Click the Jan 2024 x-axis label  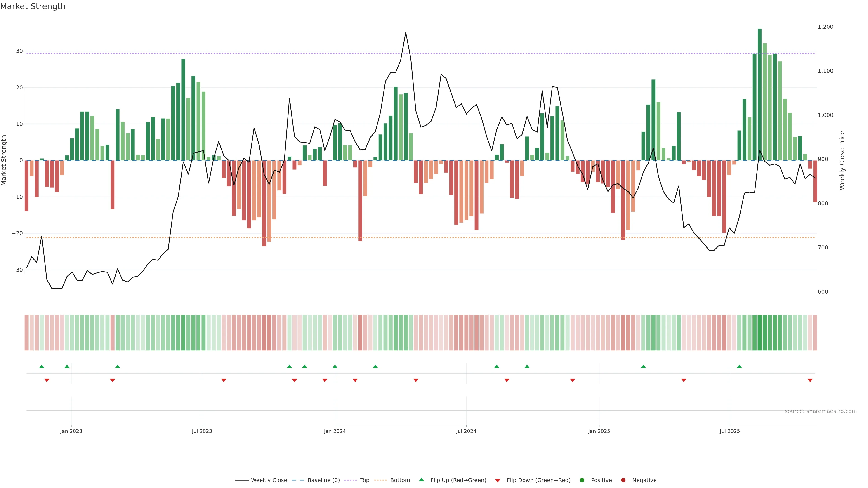click(x=335, y=431)
